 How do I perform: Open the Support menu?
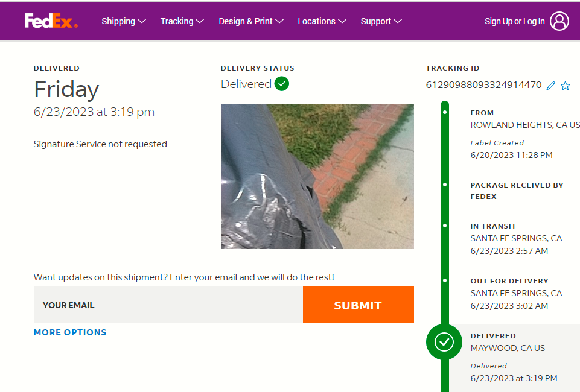(381, 21)
